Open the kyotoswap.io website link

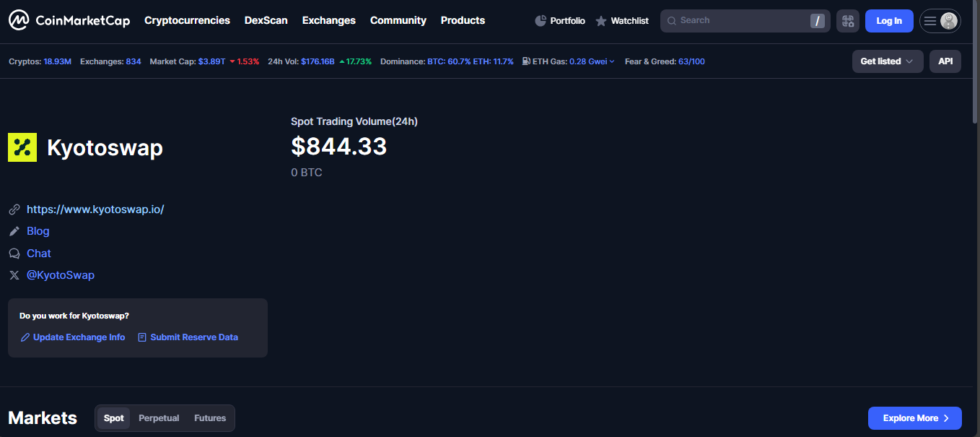(x=95, y=209)
